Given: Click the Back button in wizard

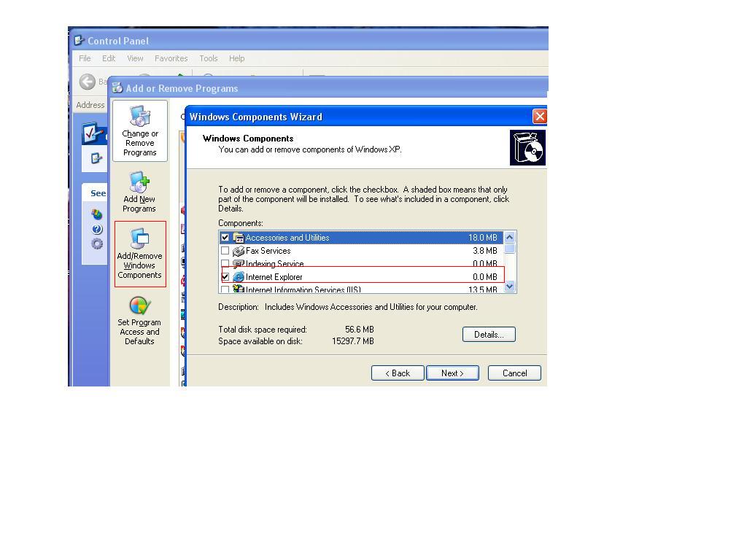Looking at the screenshot, I should (x=398, y=373).
